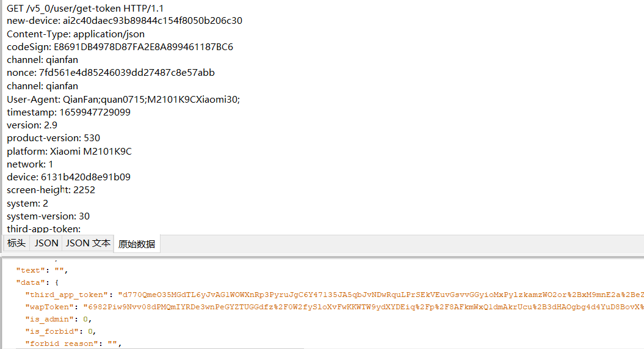Click the screen-height 2252 line
This screenshot has height=349, width=644.
point(51,190)
